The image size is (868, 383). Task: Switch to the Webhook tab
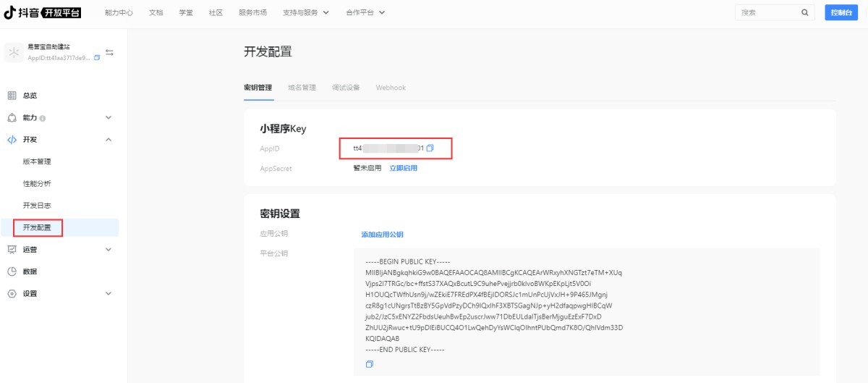391,88
